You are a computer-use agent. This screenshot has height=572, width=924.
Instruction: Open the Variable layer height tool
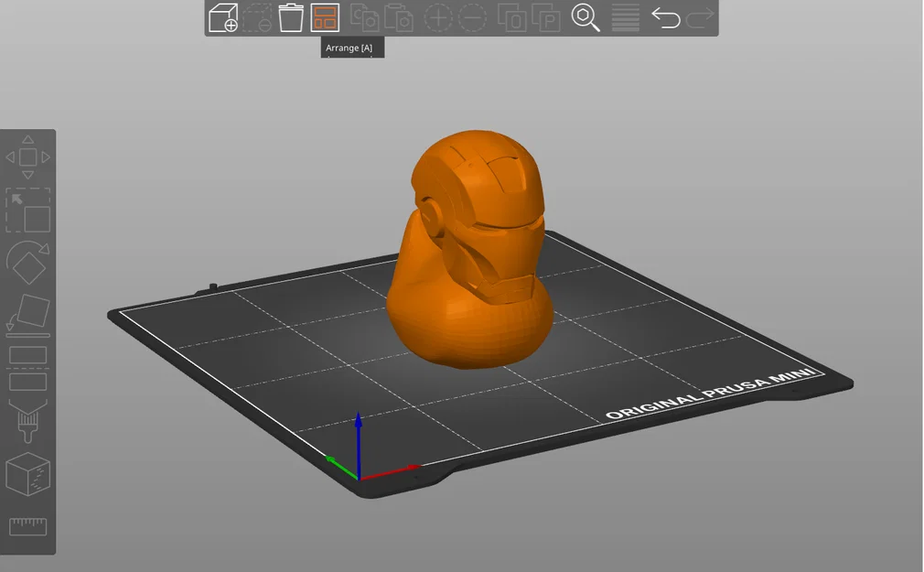coord(625,17)
